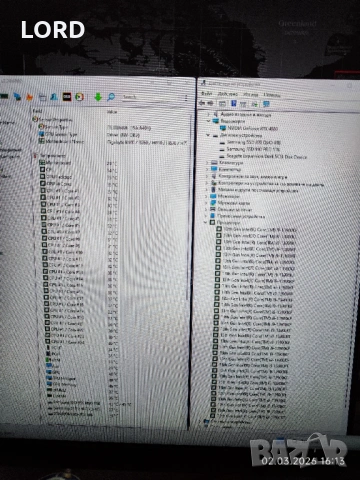Click the Driver (NV-DRV) value
Image resolution: width=360 pixels, height=480 pixels.
coord(123,135)
